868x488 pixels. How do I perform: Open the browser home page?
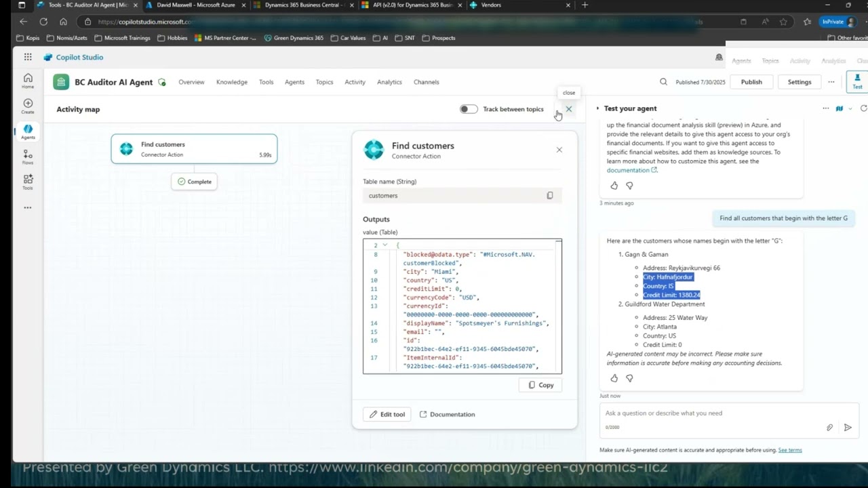point(63,22)
